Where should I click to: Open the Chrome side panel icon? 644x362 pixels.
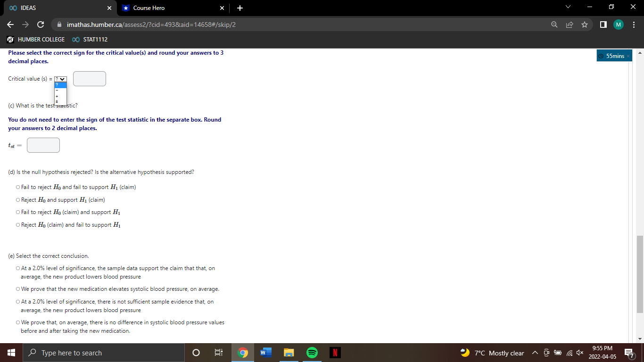603,25
